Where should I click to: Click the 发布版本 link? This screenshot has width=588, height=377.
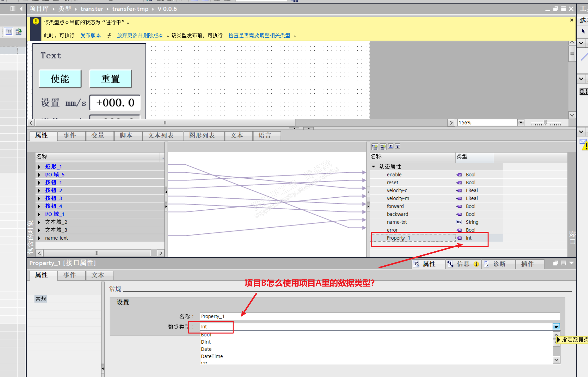coord(90,35)
